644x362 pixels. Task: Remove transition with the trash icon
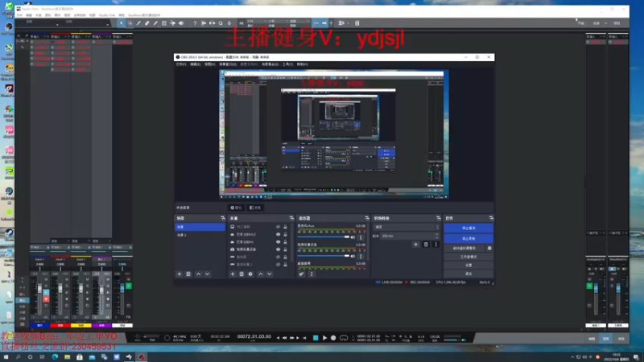(x=426, y=245)
